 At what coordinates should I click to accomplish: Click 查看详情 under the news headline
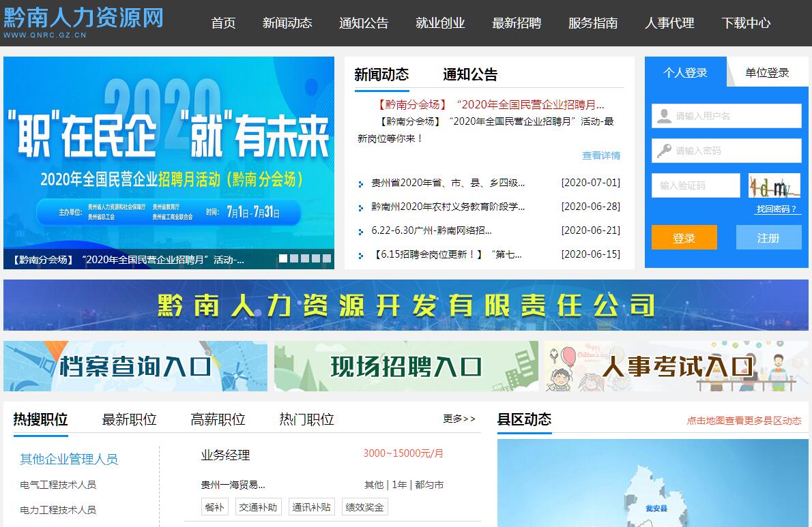coord(601,155)
